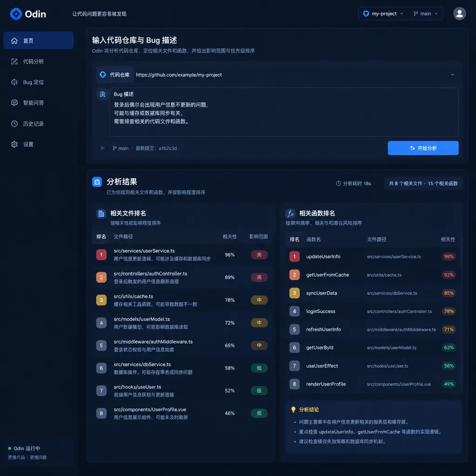
Task: Click the code analysis sidebar icon
Action: [14, 62]
